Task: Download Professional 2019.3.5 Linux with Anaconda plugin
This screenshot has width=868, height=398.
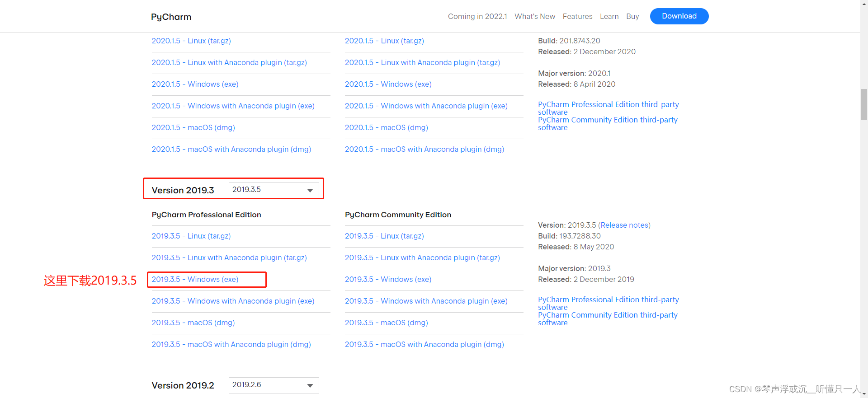Action: coord(229,258)
